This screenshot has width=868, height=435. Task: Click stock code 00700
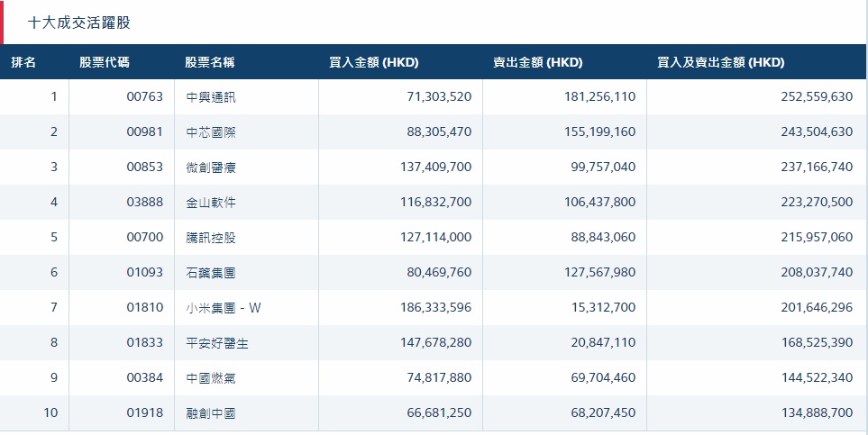coord(144,238)
